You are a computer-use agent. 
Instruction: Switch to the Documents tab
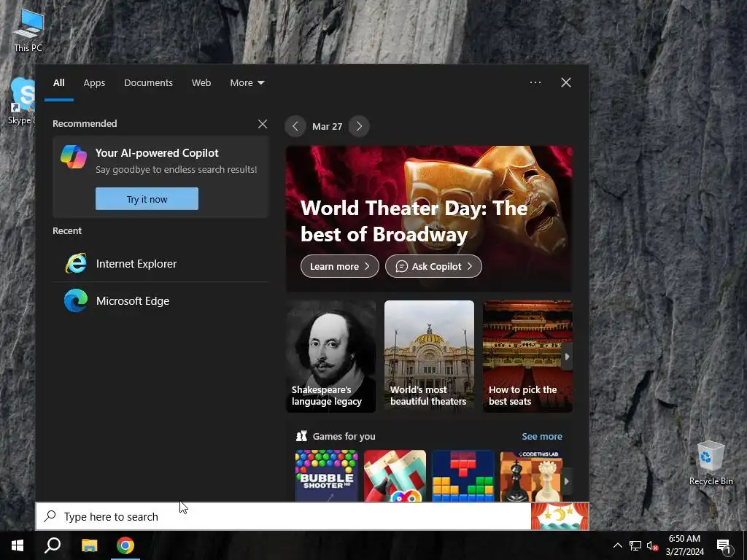point(148,82)
